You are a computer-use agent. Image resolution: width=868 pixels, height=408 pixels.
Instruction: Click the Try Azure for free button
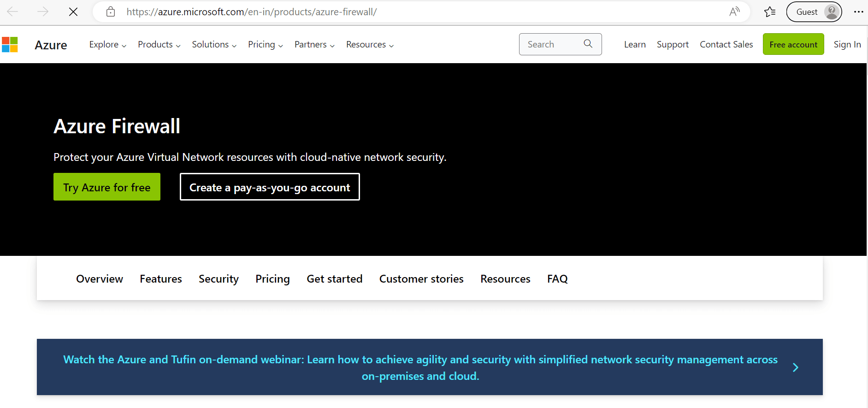coord(107,187)
